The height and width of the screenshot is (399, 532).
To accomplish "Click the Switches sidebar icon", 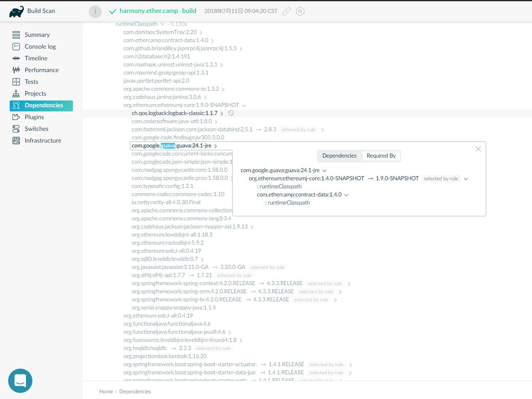I will pos(16,129).
